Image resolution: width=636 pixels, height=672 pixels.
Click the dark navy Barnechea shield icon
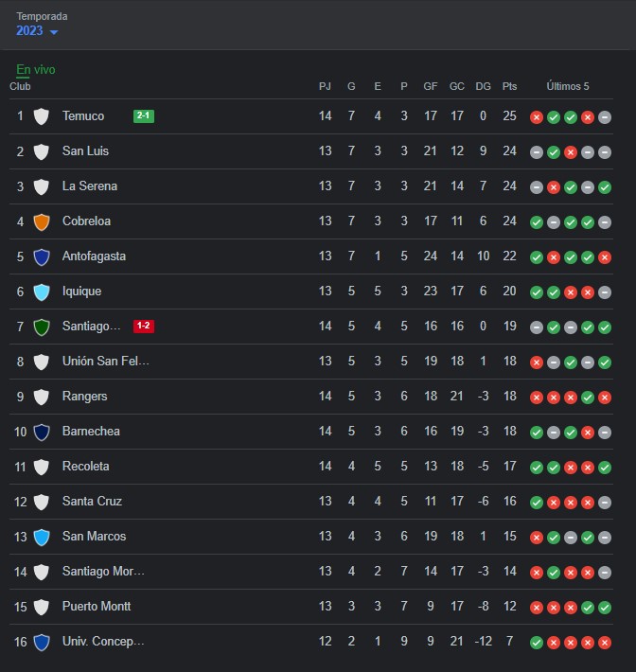[x=42, y=433]
